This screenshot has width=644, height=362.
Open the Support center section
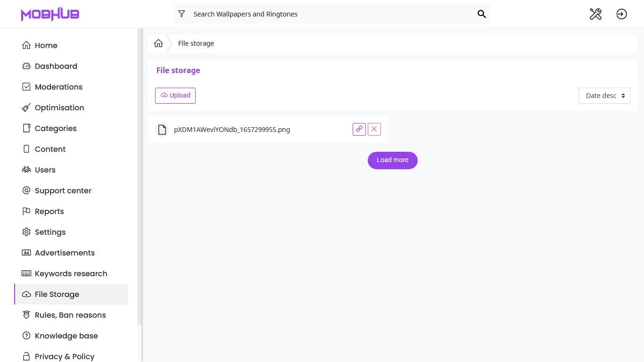pos(63,190)
